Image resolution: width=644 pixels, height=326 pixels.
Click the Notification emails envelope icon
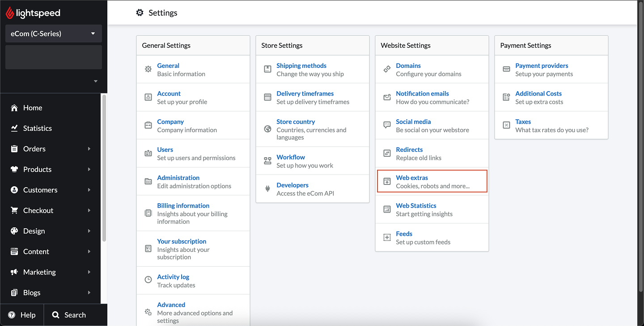click(x=387, y=97)
